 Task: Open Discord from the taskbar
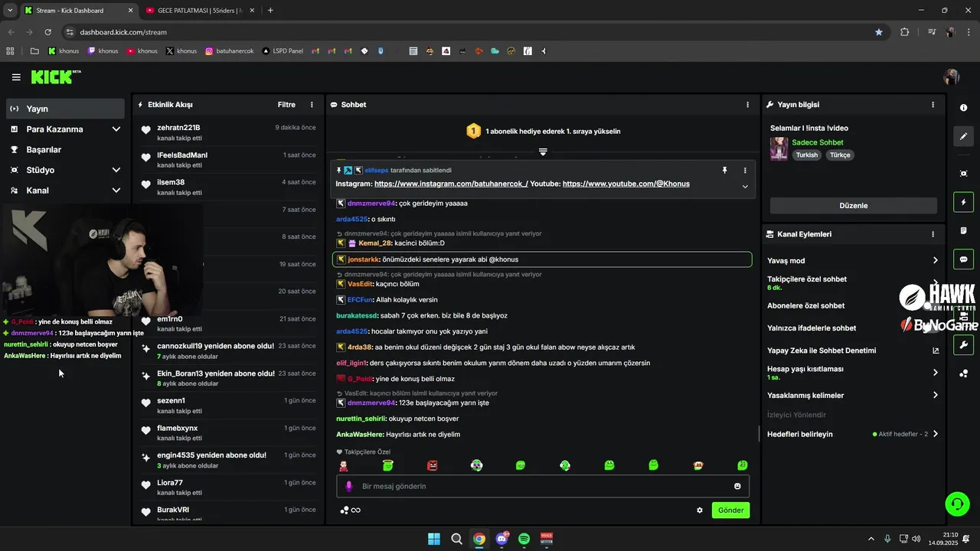click(x=501, y=539)
